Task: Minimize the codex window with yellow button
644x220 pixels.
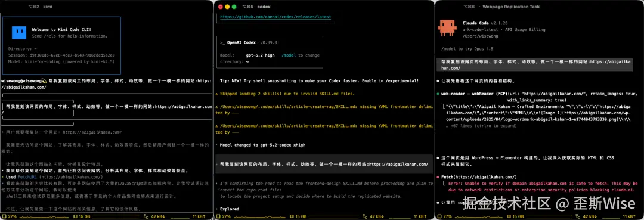Action: [227, 7]
